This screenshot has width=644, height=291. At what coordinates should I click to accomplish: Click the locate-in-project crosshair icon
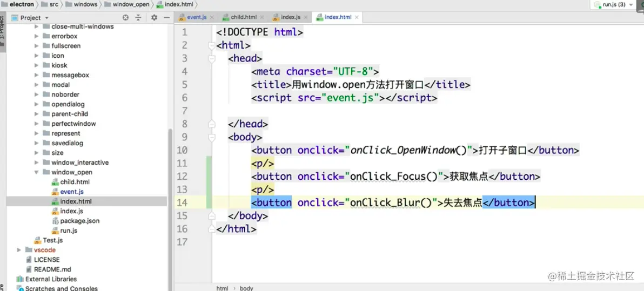(126, 18)
